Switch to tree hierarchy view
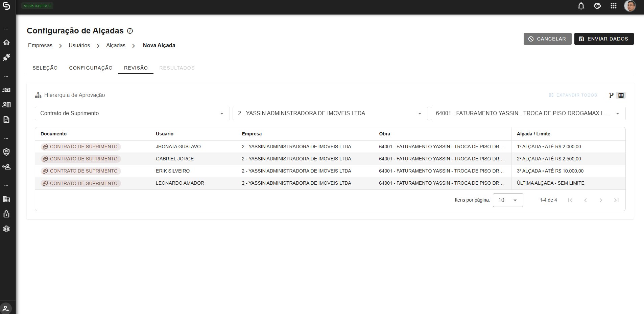The width and height of the screenshot is (644, 314). click(611, 95)
